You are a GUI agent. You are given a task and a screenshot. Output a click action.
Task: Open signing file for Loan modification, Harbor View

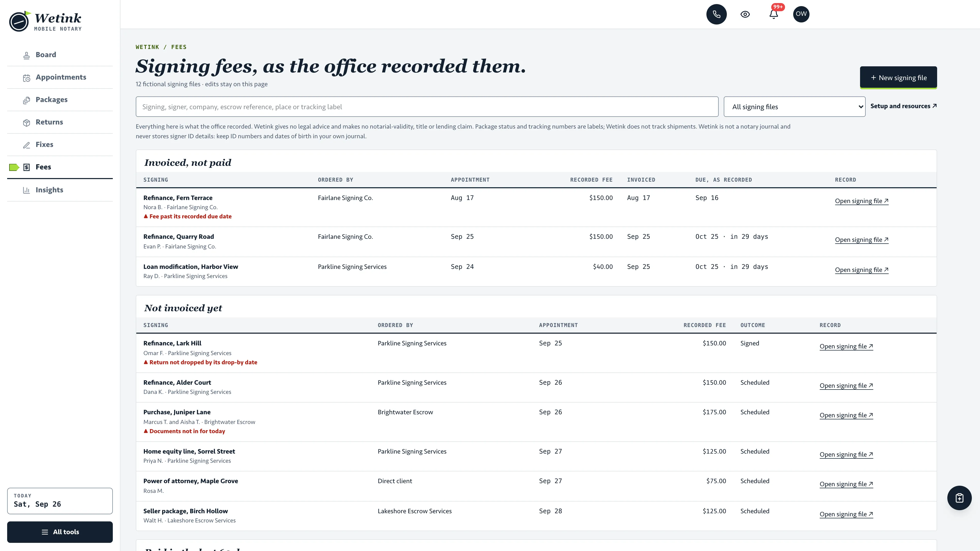[862, 270]
